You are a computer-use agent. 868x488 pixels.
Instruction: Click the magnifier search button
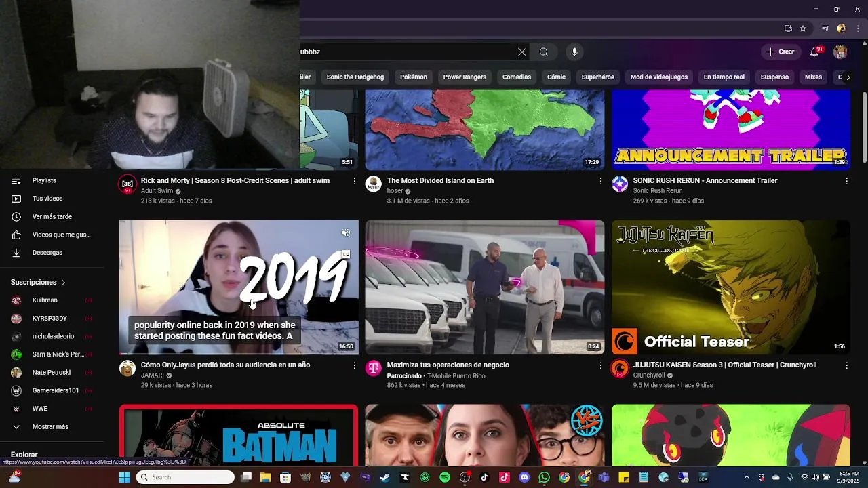(x=544, y=52)
